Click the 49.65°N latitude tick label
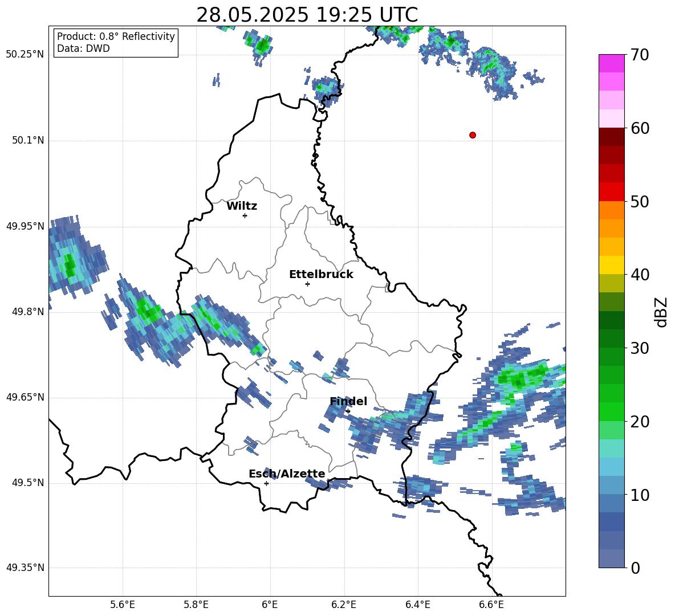The image size is (675, 616). tap(25, 397)
